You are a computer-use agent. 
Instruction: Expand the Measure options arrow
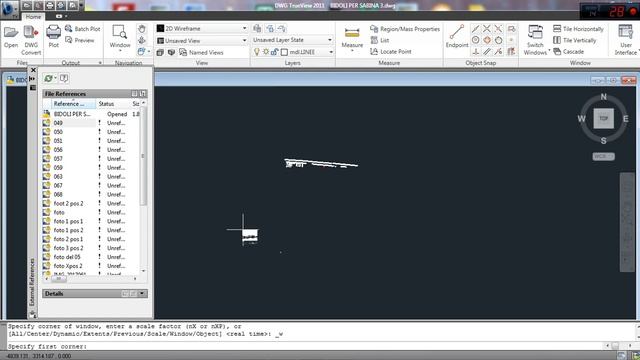(352, 51)
